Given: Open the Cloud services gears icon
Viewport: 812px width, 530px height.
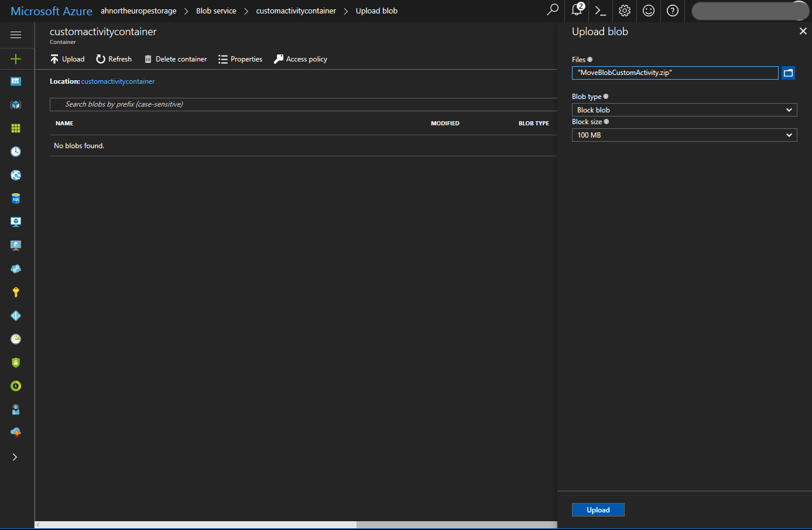Looking at the screenshot, I should [x=16, y=269].
